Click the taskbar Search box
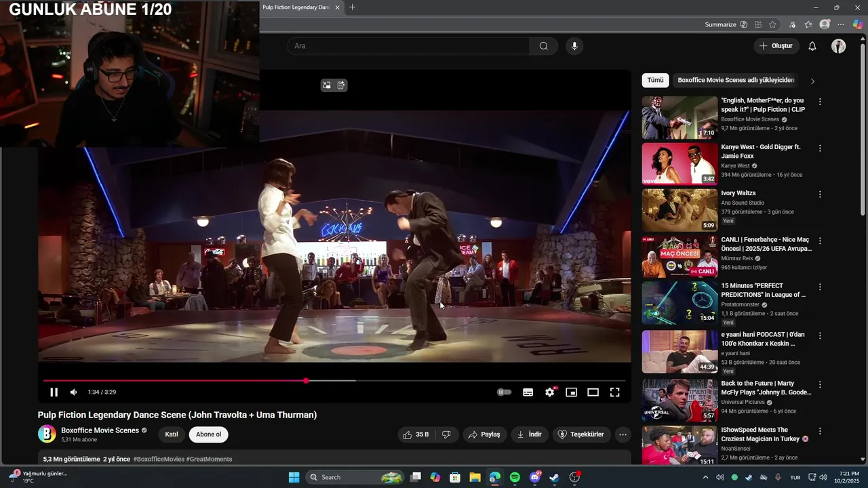The width and height of the screenshot is (868, 488). (x=356, y=477)
